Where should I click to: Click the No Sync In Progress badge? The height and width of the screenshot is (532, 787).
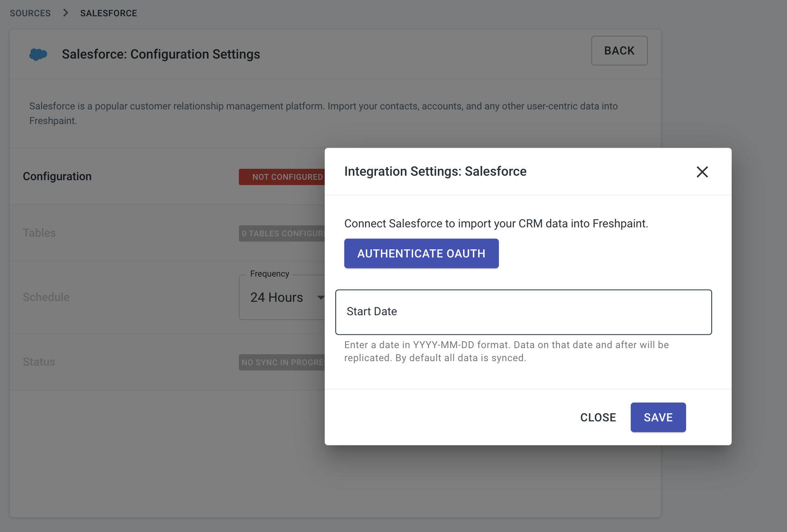pyautogui.click(x=282, y=362)
